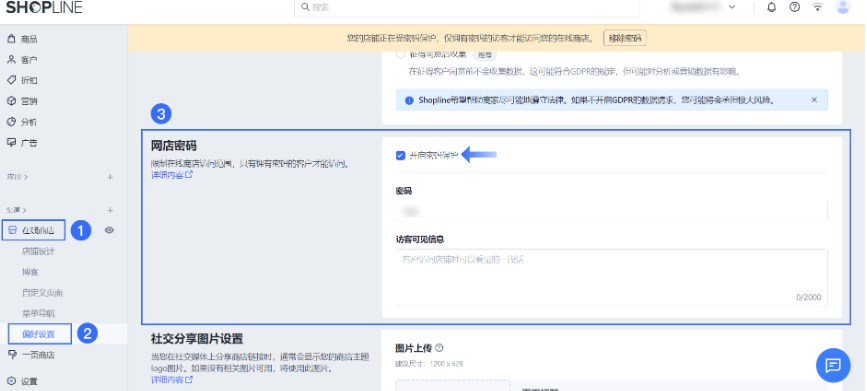This screenshot has width=867, height=391.
Task: Dismiss the Shopline GDPR info notice
Action: (x=814, y=100)
